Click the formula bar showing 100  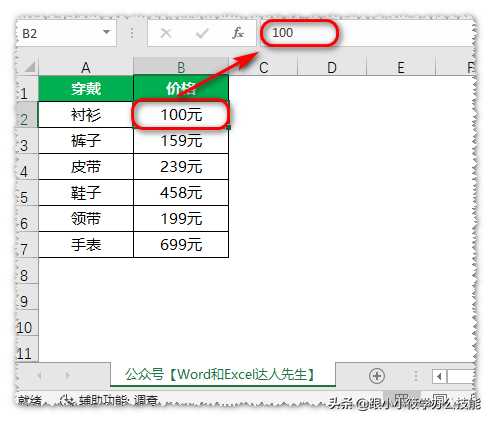pos(367,33)
